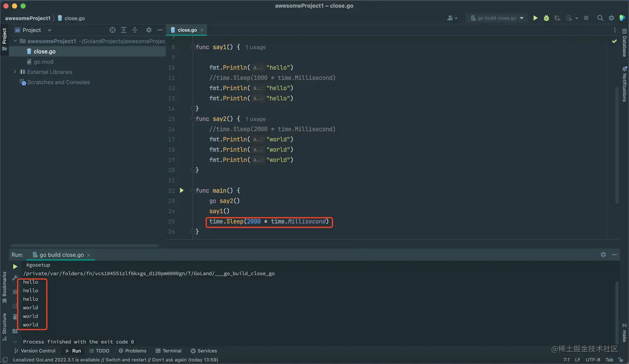Run the go build close.go configuration

[535, 18]
